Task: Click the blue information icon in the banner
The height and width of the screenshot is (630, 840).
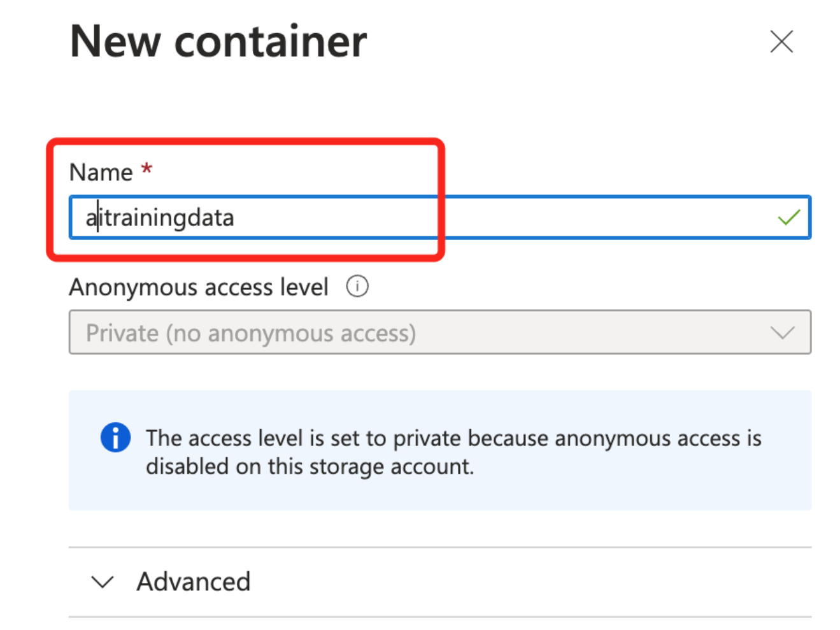Action: [x=115, y=438]
